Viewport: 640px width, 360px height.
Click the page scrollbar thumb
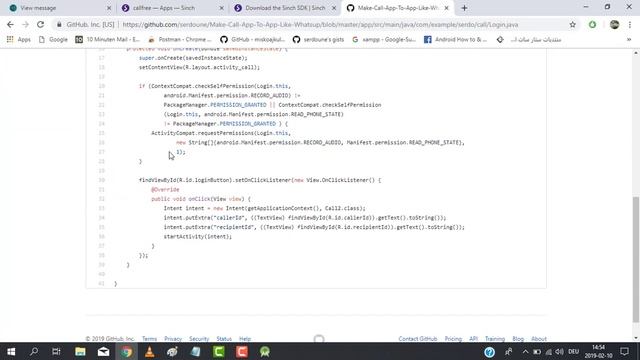pos(636,259)
